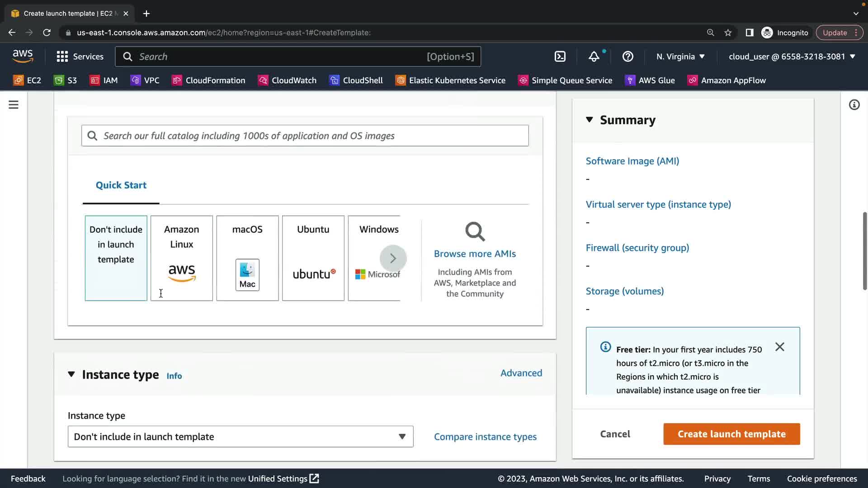Image resolution: width=868 pixels, height=488 pixels.
Task: Select the macOS AMI tile
Action: [x=247, y=258]
